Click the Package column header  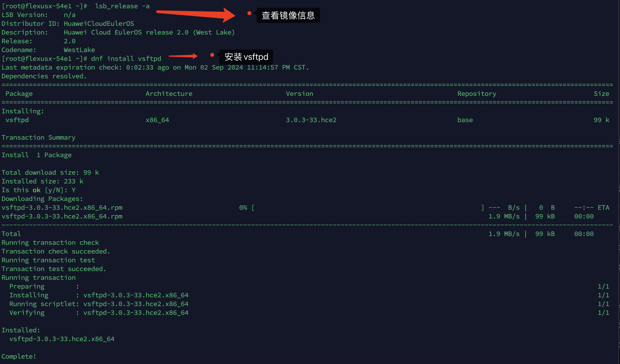(x=19, y=94)
